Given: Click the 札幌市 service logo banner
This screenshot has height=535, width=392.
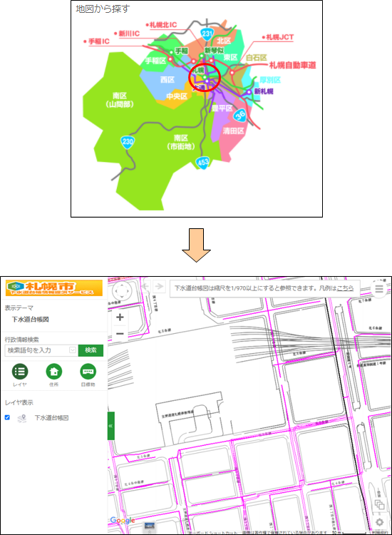Looking at the screenshot, I should (54, 288).
